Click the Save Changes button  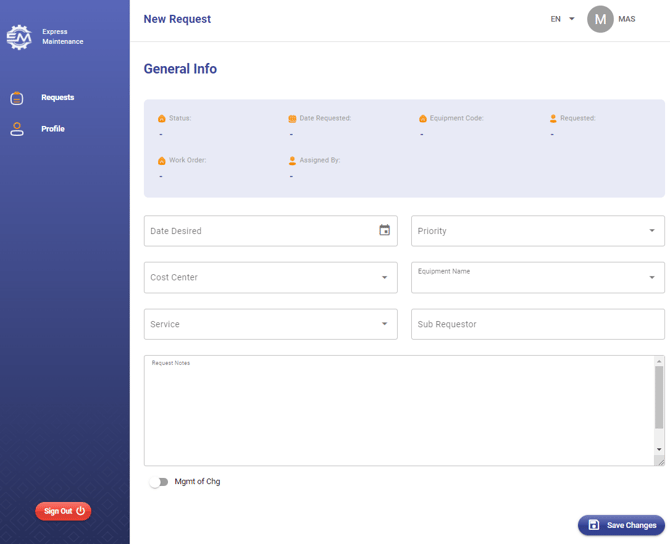[621, 525]
